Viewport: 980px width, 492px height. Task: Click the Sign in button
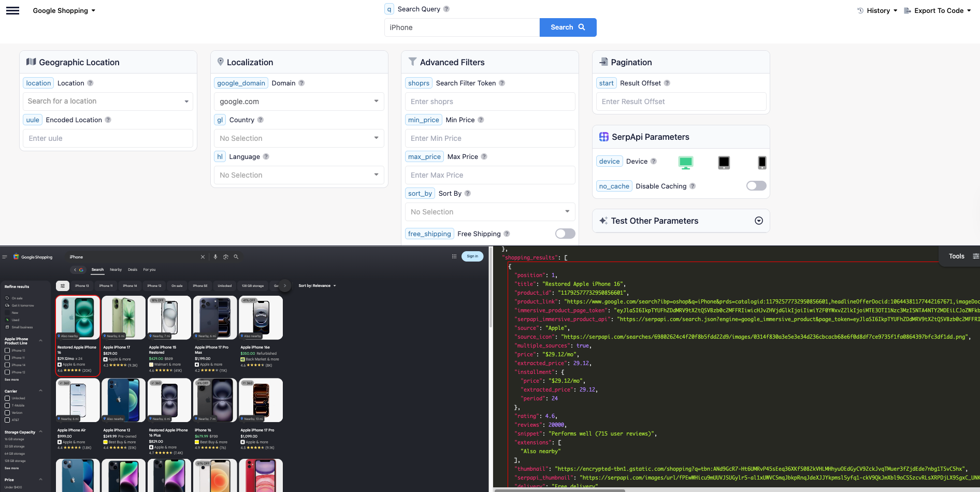pyautogui.click(x=472, y=256)
